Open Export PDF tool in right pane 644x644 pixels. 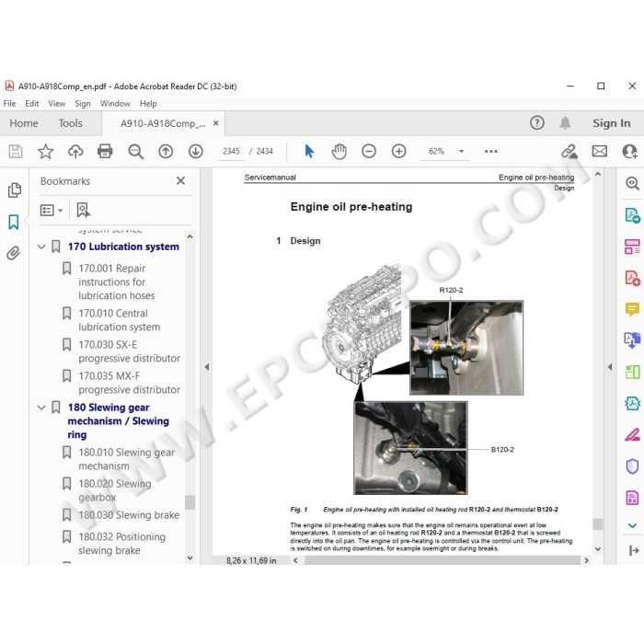[x=632, y=215]
